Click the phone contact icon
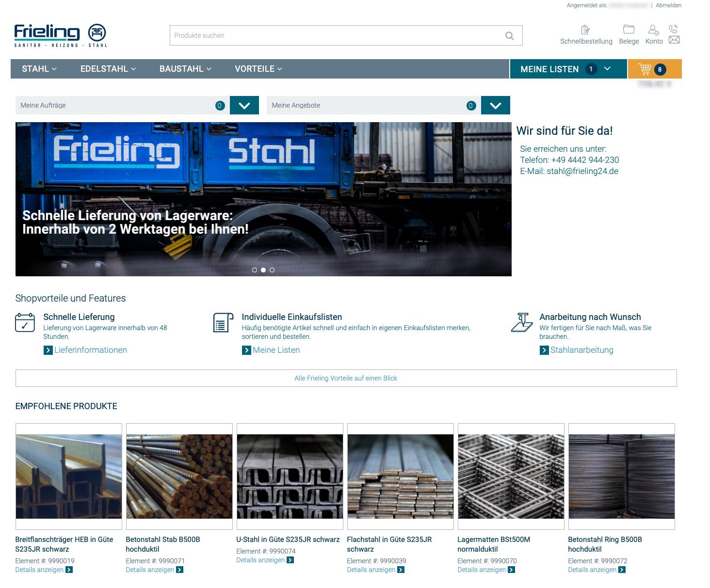 [x=673, y=29]
